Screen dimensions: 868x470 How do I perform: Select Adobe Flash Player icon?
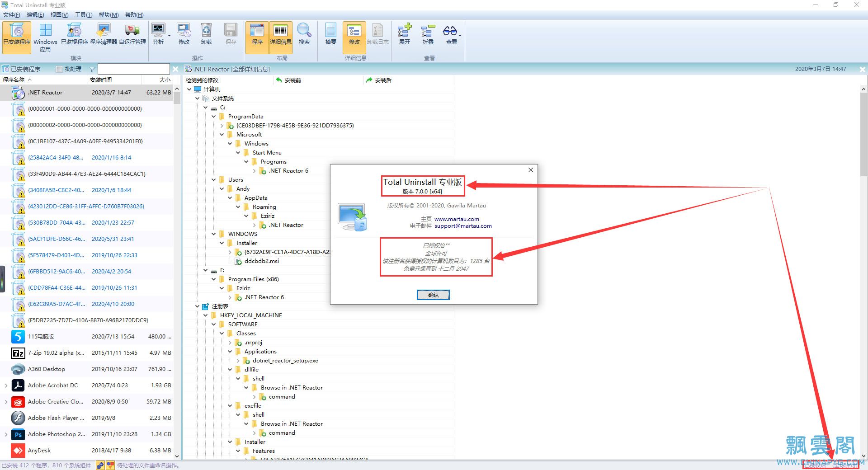click(x=18, y=418)
